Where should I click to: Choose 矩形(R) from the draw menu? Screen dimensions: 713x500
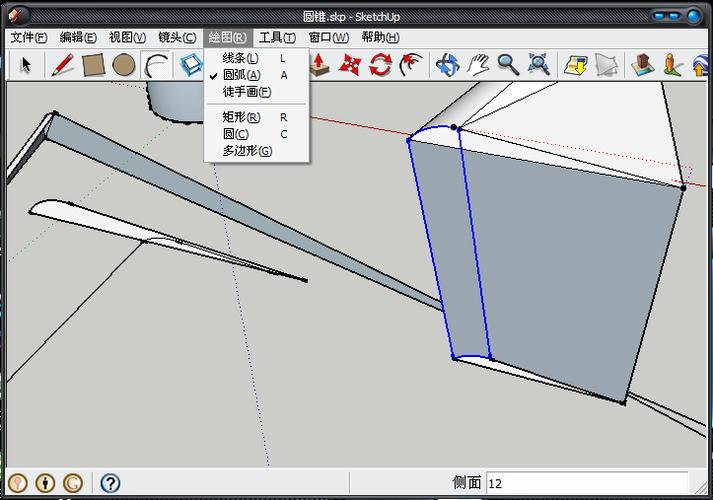click(x=257, y=117)
